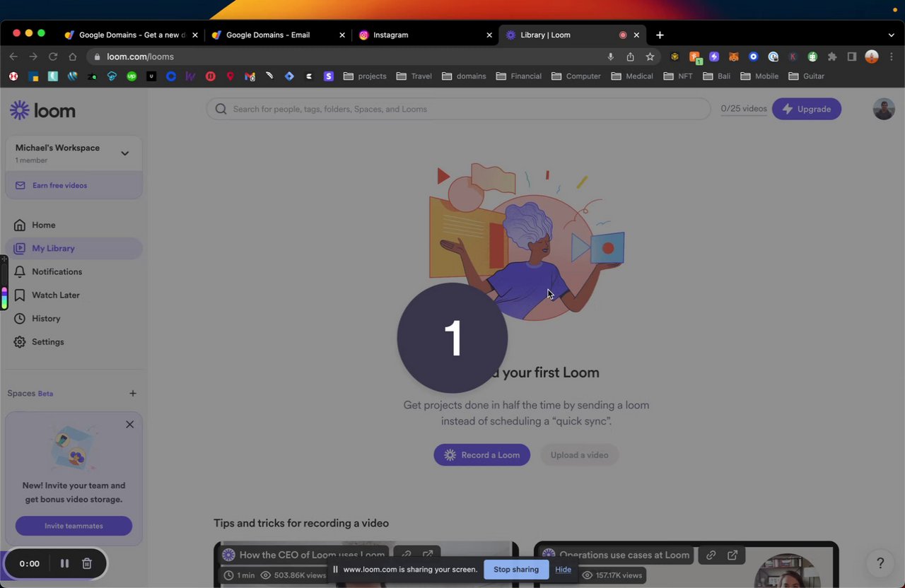Click Earn free videos link
Screen dimensions: 905x588
click(x=74, y=185)
